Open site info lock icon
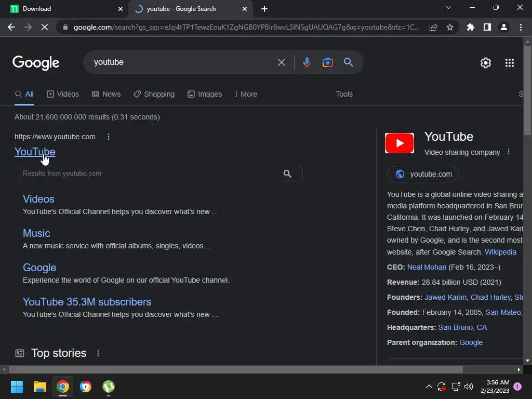 pos(65,27)
